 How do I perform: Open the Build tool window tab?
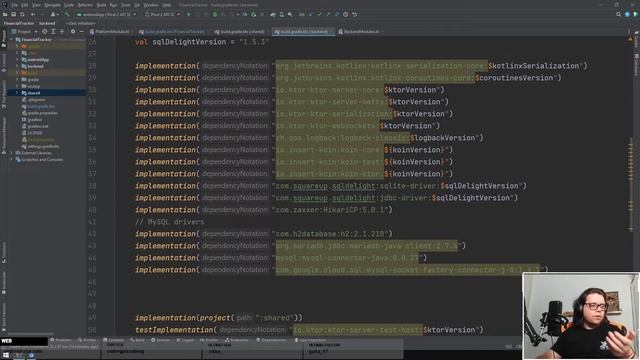click(138, 340)
